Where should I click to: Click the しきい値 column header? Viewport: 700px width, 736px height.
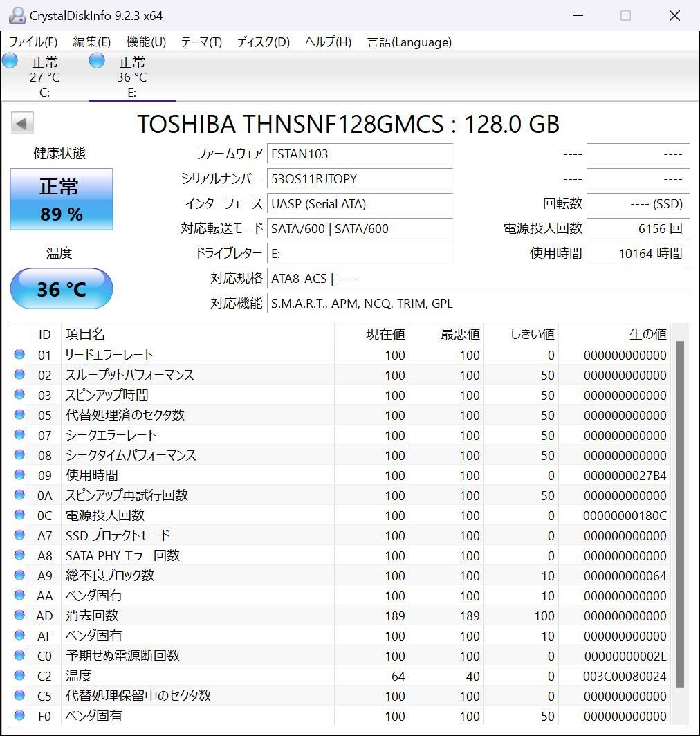(533, 334)
